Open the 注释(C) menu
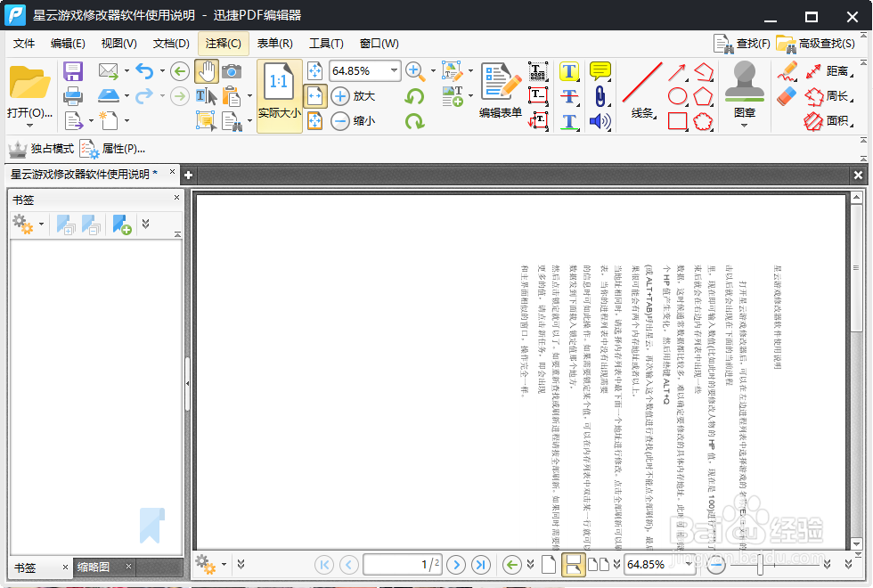Viewport: 873px width, 588px height. click(x=224, y=44)
